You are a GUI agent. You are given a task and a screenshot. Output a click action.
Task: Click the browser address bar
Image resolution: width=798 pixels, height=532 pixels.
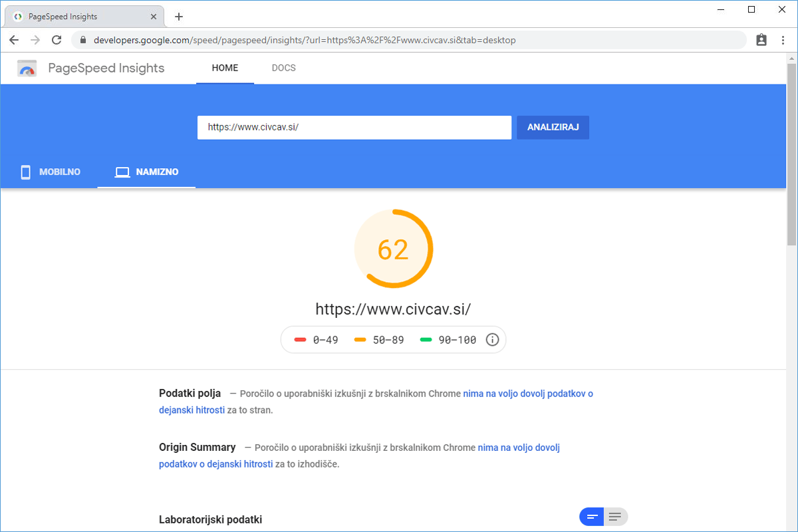click(x=408, y=40)
